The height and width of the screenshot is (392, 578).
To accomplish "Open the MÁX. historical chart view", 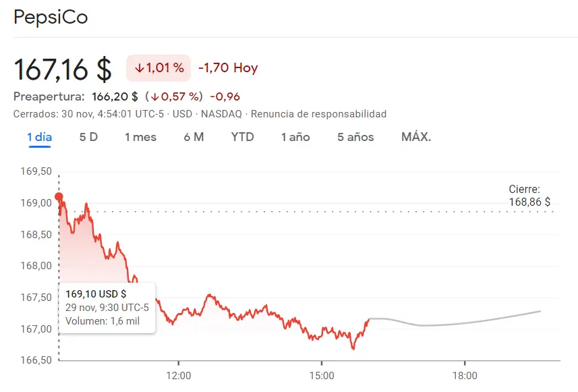I will (x=415, y=137).
